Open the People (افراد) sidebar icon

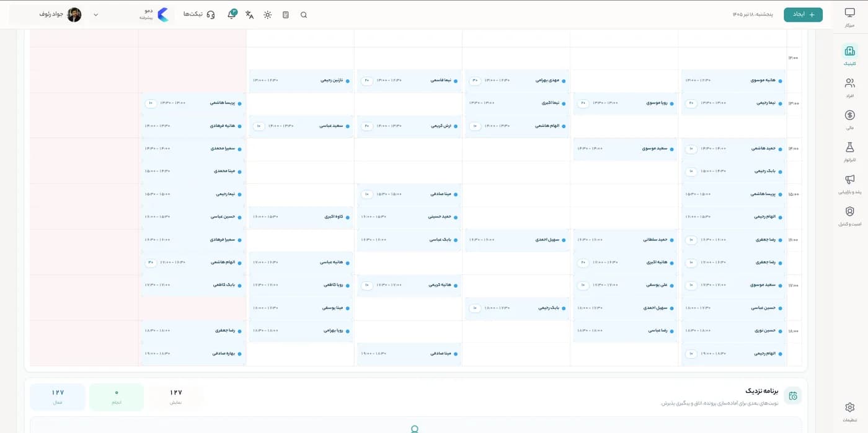(849, 87)
